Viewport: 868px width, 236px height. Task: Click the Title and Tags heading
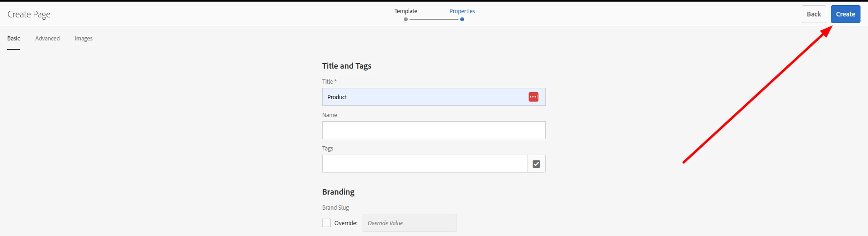click(347, 66)
